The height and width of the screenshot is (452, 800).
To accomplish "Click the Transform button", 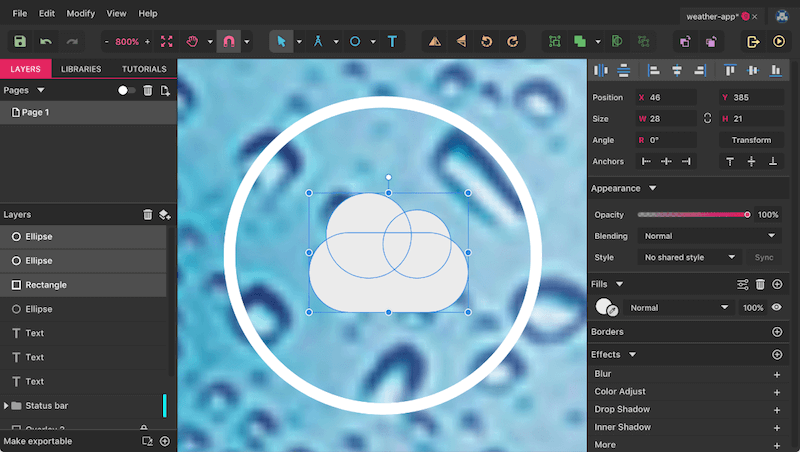I will (751, 140).
